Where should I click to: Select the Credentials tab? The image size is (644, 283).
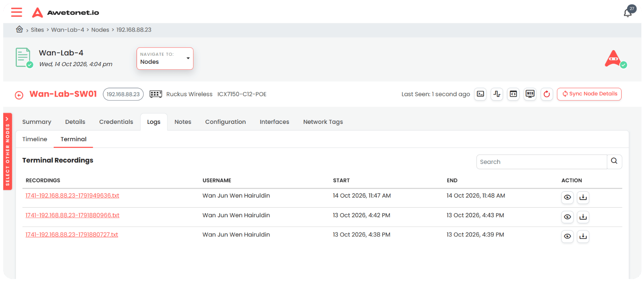coord(116,122)
